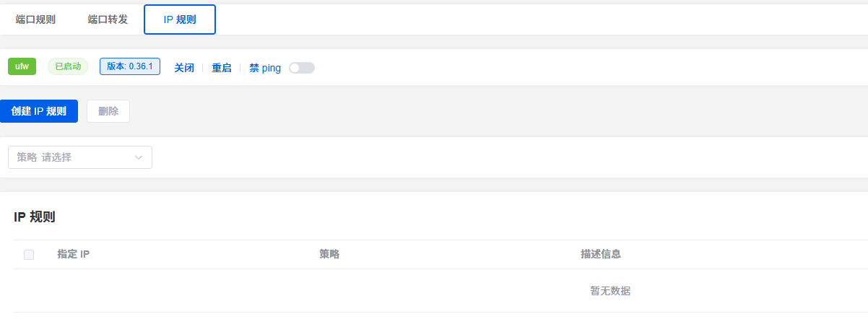This screenshot has width=868, height=332.
Task: Click the greyed 删除 button
Action: [108, 111]
